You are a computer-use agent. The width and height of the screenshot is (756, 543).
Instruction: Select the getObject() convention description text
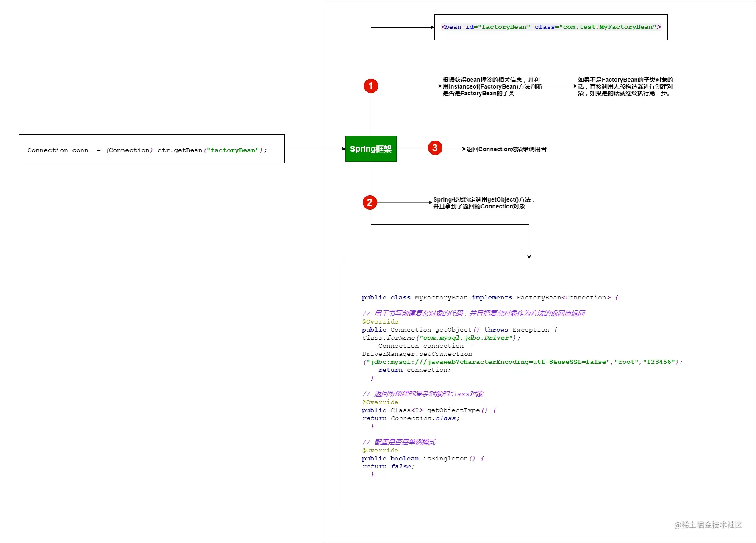(x=484, y=203)
